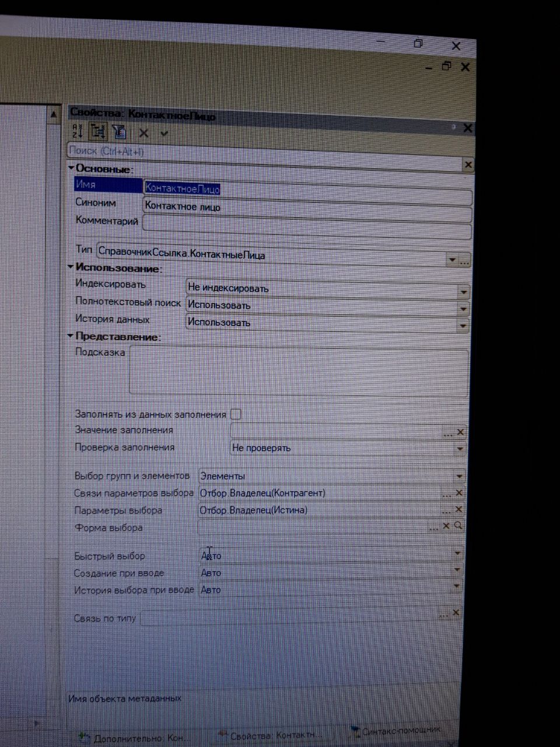The image size is (560, 747).
Task: Click the Отбор.Владелец(Контрагент) value
Action: [x=262, y=494]
